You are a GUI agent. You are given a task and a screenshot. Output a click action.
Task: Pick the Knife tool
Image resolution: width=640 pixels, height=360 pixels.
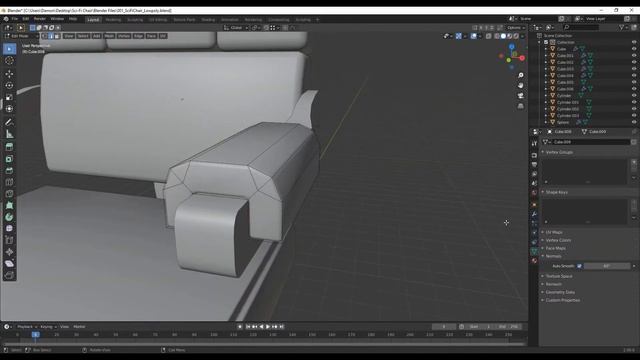tap(9, 194)
